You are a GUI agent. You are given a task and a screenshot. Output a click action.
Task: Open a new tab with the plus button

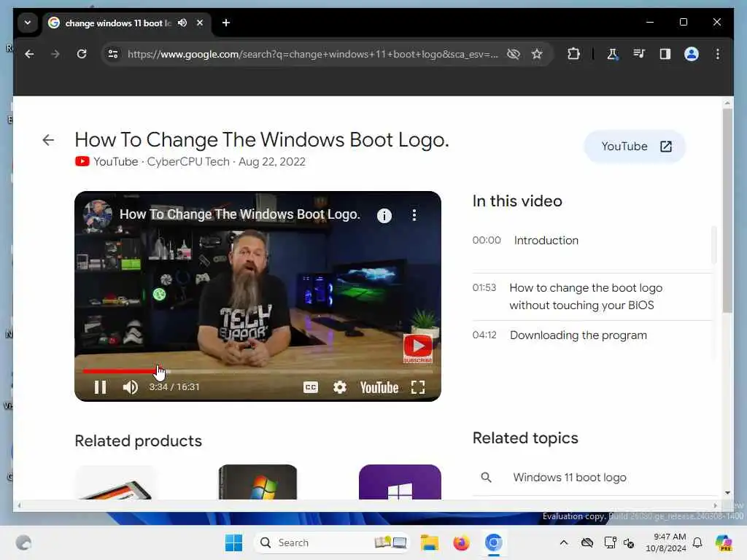(x=226, y=23)
